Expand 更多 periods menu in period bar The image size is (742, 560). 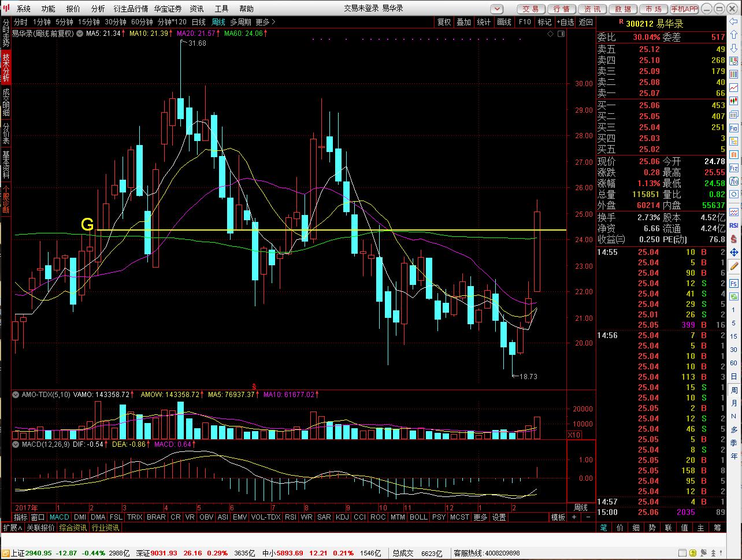tap(265, 22)
